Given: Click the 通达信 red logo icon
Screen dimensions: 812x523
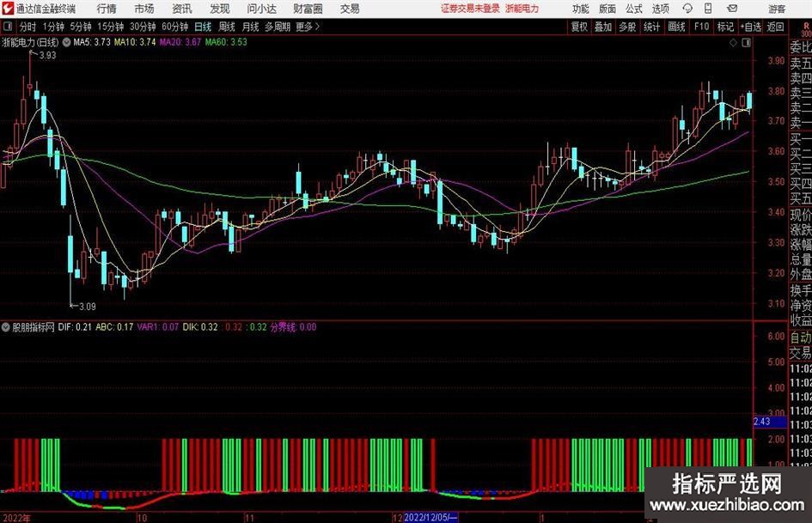Looking at the screenshot, I should point(8,9).
